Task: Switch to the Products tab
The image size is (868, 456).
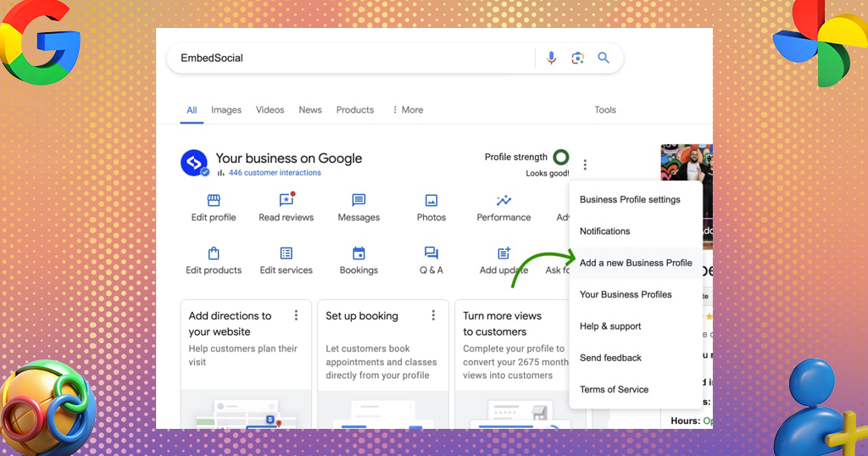Action: coord(355,109)
